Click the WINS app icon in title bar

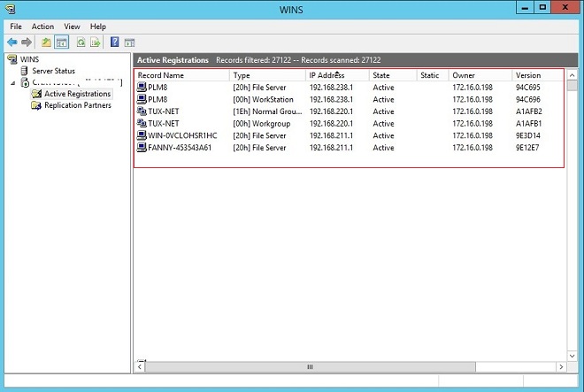coord(11,9)
